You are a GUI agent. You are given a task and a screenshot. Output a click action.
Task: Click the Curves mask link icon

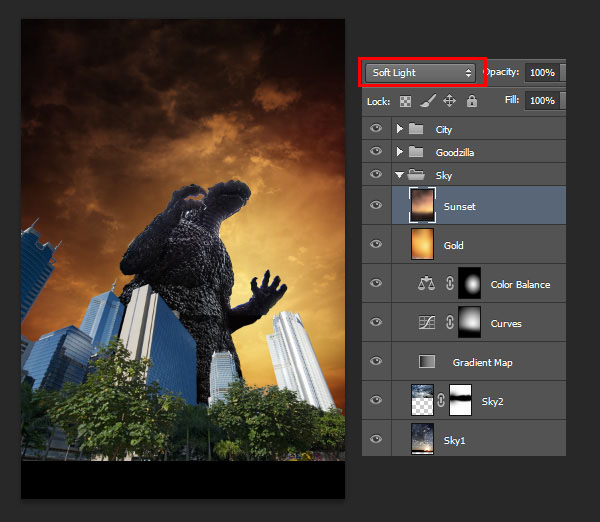coord(450,322)
